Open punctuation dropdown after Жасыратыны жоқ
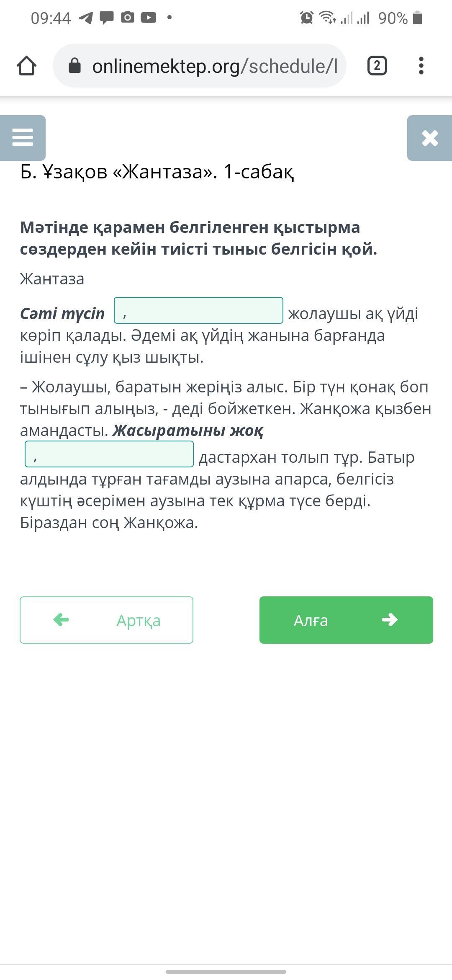Image resolution: width=452 pixels, height=980 pixels. click(x=109, y=454)
